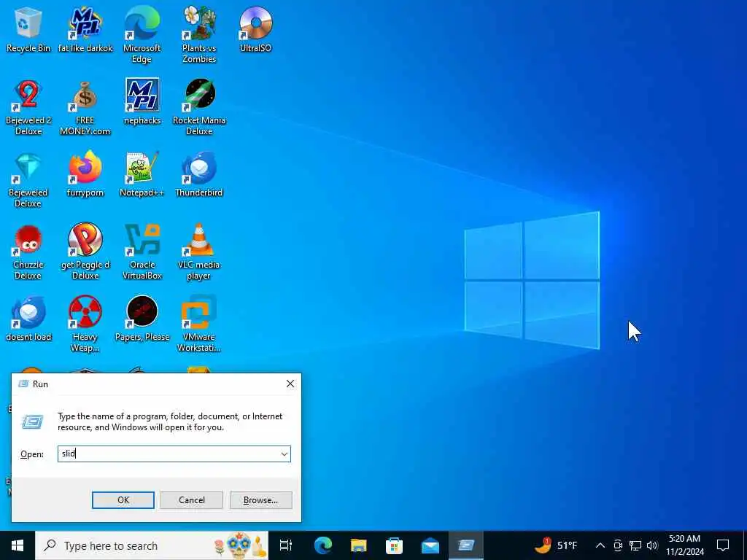Viewport: 747px width, 560px height.
Task: Open File Explorer from the taskbar
Action: [359, 545]
